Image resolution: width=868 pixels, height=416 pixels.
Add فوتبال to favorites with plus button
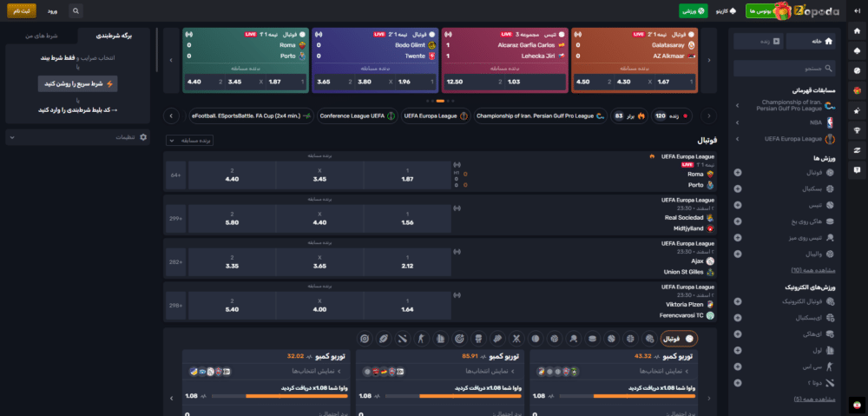click(737, 172)
